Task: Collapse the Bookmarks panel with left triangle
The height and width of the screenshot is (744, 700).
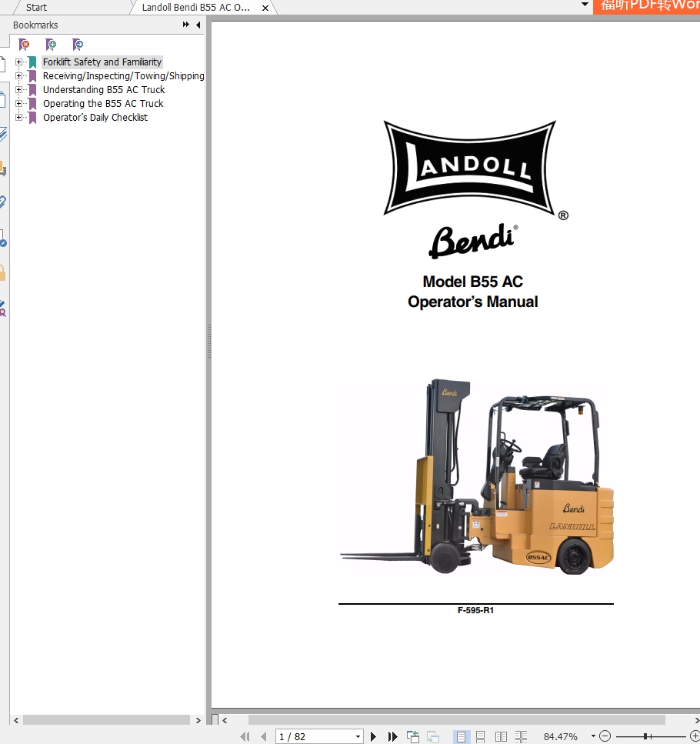Action: tap(198, 25)
